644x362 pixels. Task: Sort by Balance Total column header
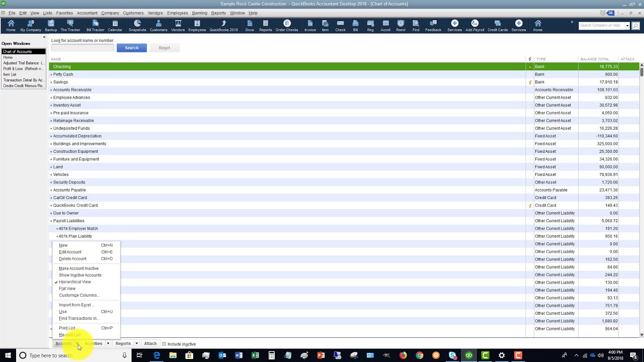coord(595,59)
